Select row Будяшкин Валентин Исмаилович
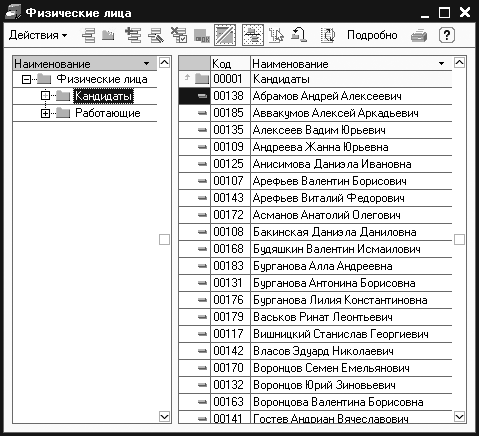This screenshot has height=436, width=479. pyautogui.click(x=315, y=249)
